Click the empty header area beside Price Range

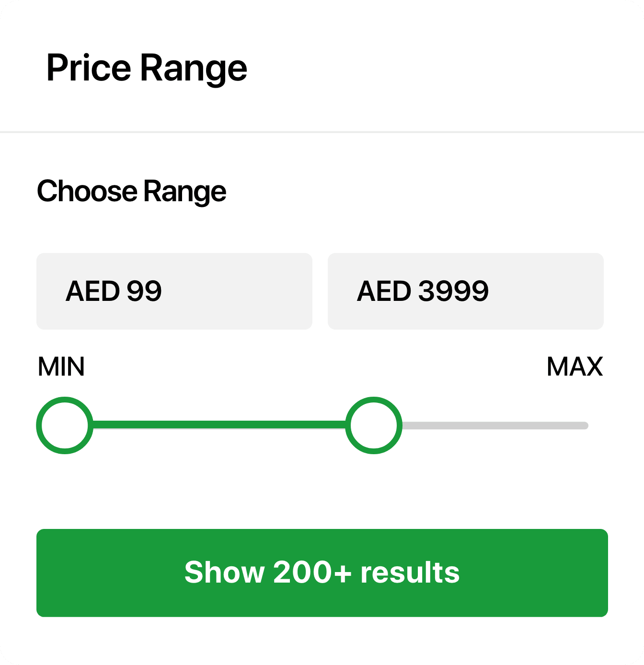(446, 68)
